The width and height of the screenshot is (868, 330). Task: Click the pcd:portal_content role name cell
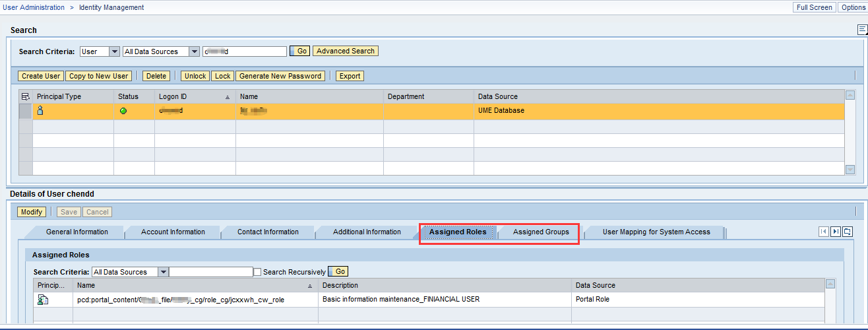[x=195, y=300]
